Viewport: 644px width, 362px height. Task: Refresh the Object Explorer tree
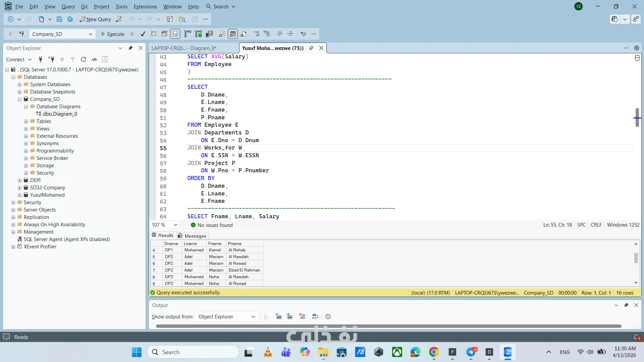(x=84, y=59)
